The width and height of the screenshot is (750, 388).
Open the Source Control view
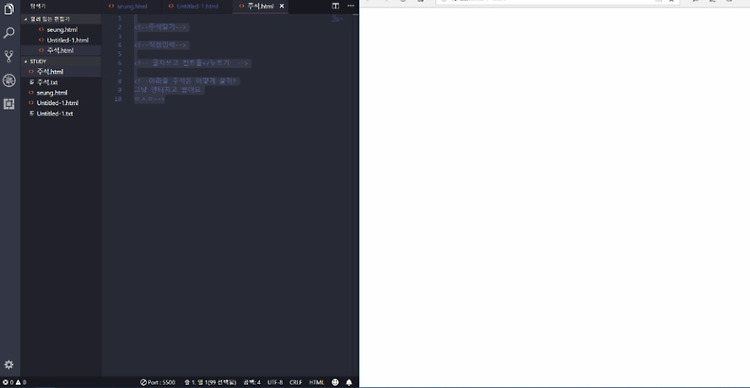[9, 56]
